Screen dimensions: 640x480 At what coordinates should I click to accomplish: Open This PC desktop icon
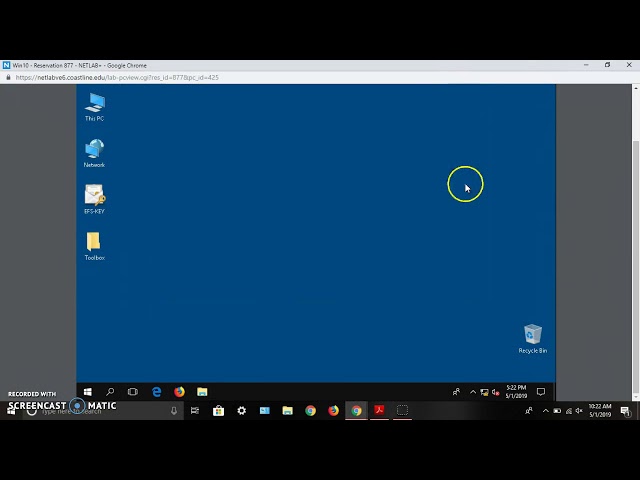pyautogui.click(x=95, y=107)
